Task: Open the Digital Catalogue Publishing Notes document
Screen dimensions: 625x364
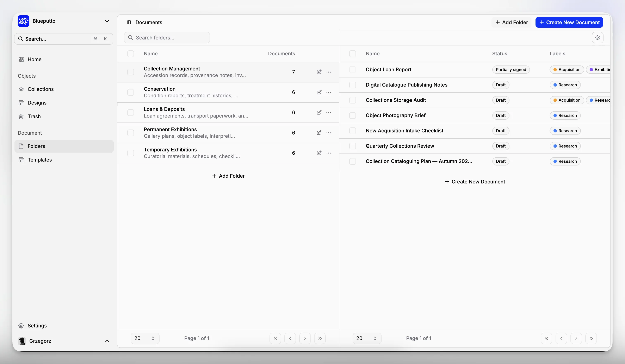Action: [407, 85]
